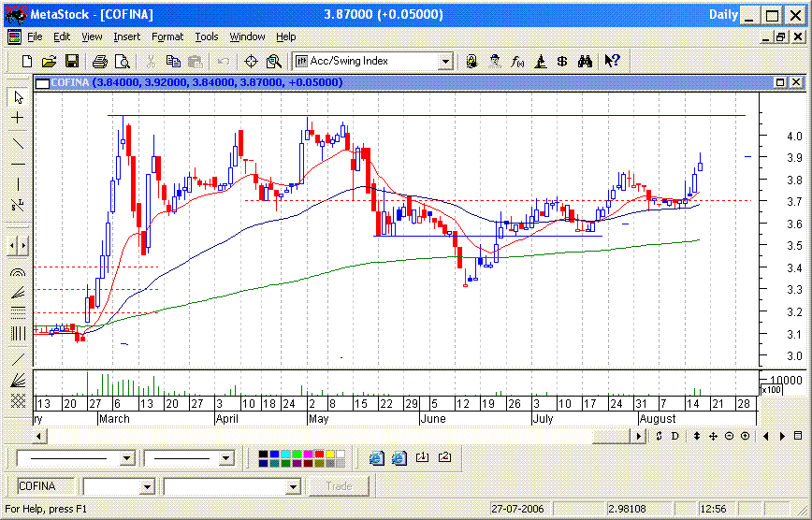This screenshot has height=520, width=812.
Task: Click the dollar sign icon in toolbar
Action: (x=562, y=62)
